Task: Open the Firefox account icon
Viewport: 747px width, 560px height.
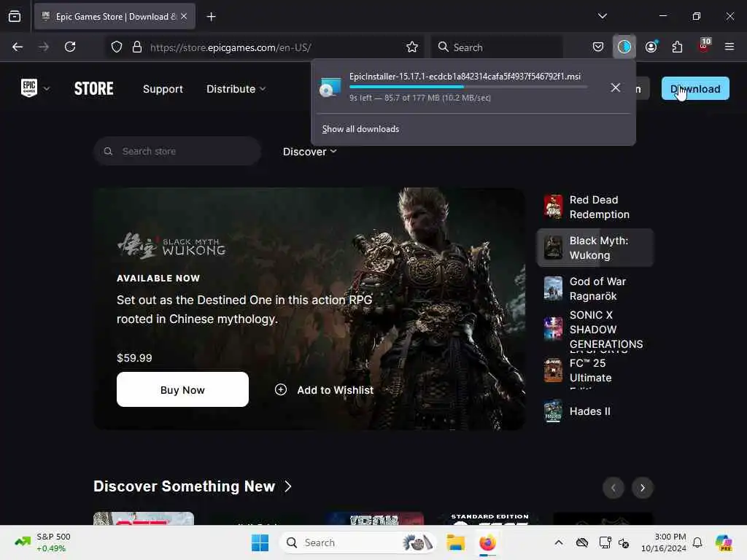Action: pos(651,47)
